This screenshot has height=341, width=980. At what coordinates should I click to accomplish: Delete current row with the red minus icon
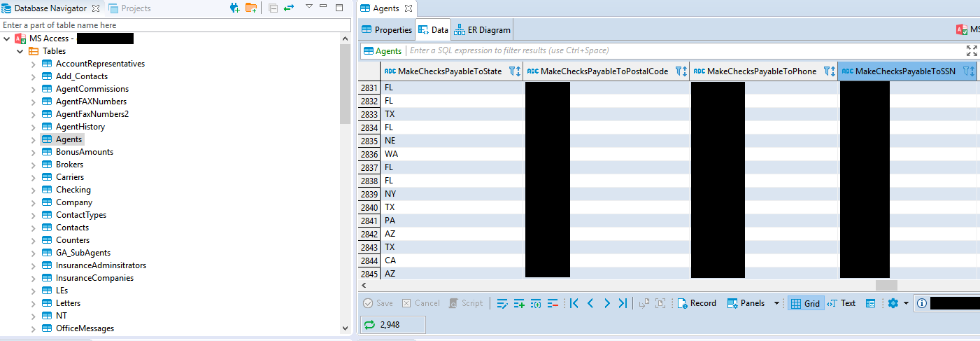[x=553, y=303]
